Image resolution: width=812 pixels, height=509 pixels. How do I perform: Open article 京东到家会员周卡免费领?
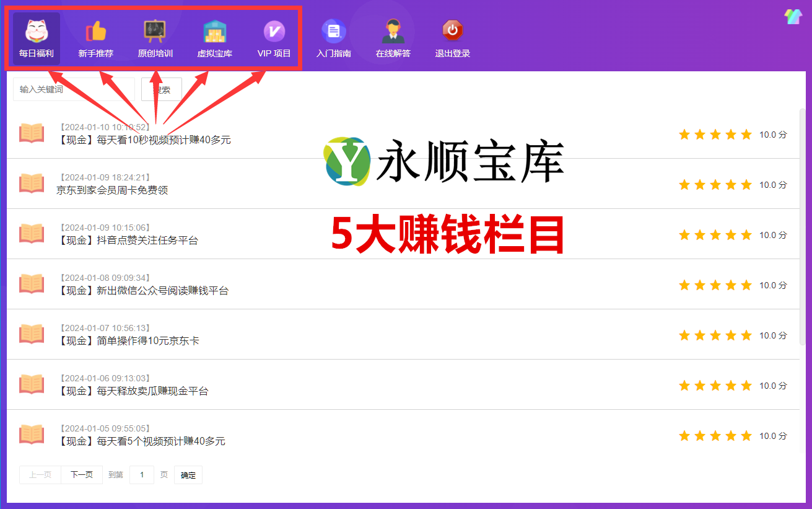click(112, 190)
